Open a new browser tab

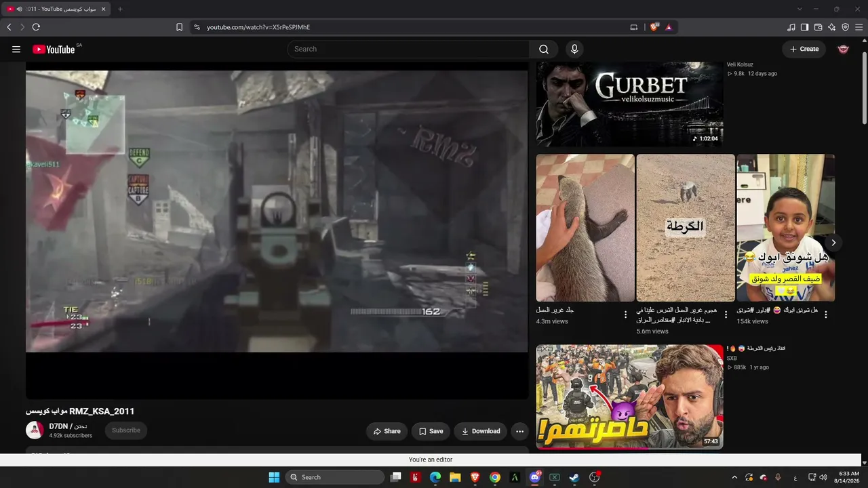pos(120,9)
